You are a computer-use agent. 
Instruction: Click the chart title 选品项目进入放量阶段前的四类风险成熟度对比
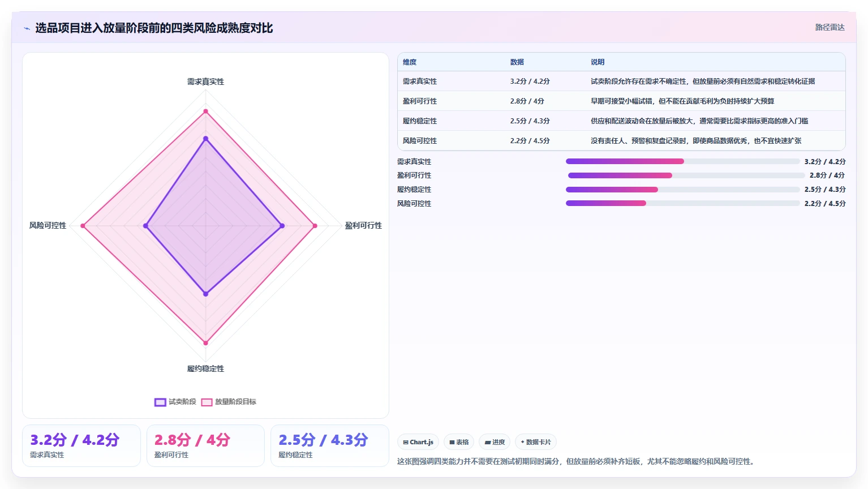154,28
